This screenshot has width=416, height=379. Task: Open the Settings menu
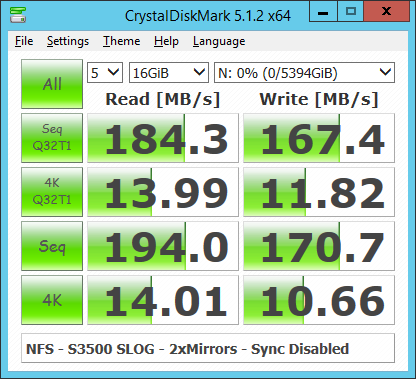68,41
